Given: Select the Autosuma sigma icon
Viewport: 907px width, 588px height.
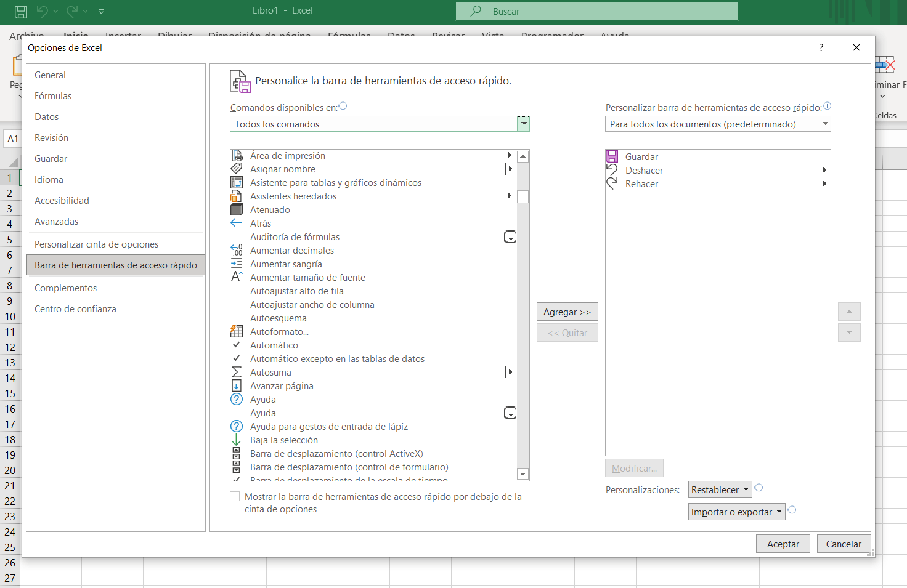Looking at the screenshot, I should pos(237,373).
